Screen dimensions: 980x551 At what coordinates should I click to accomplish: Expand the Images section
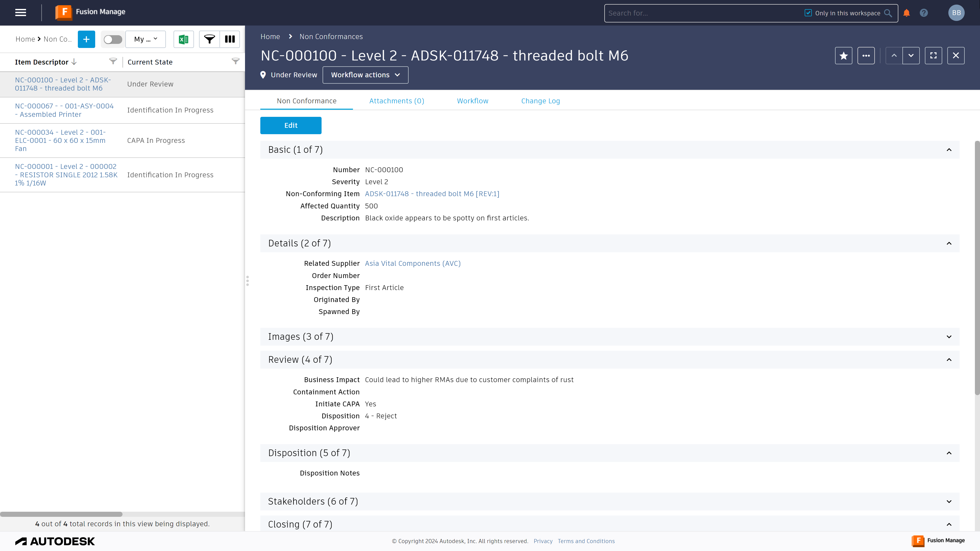(949, 336)
